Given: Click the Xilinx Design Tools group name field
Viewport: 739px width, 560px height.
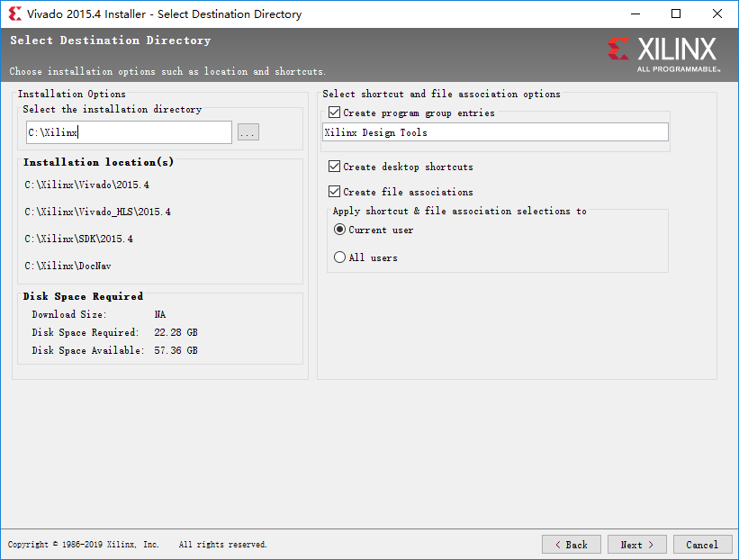Looking at the screenshot, I should click(495, 132).
